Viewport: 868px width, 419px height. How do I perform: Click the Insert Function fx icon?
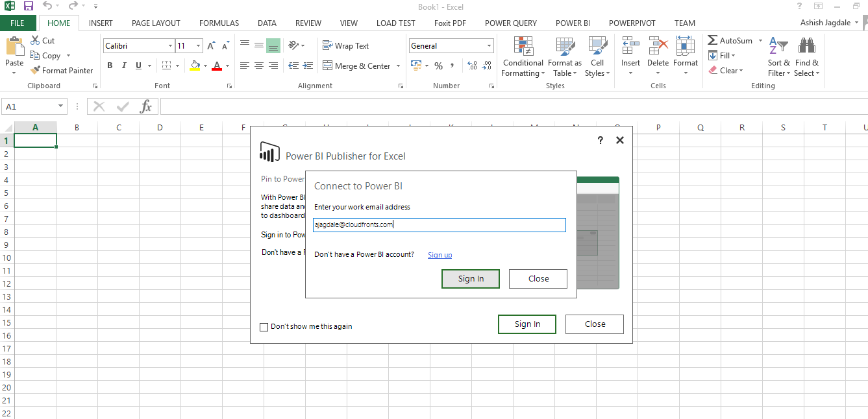(x=146, y=106)
